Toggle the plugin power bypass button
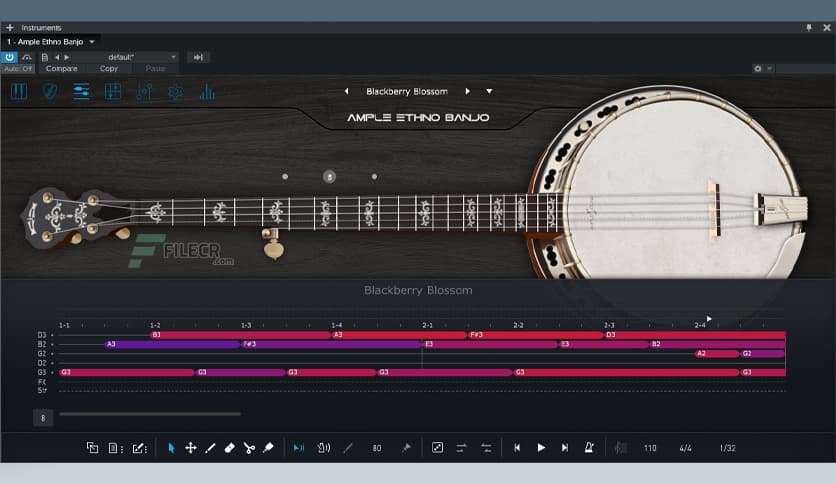 10,57
